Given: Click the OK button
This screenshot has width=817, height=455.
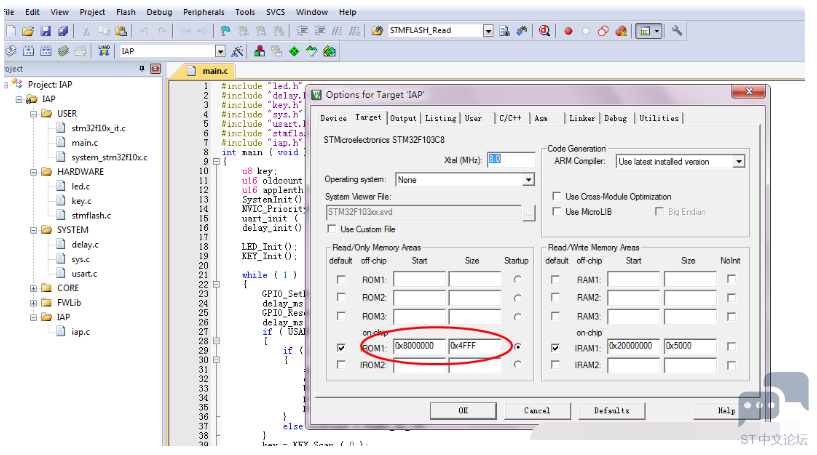Looking at the screenshot, I should (463, 411).
